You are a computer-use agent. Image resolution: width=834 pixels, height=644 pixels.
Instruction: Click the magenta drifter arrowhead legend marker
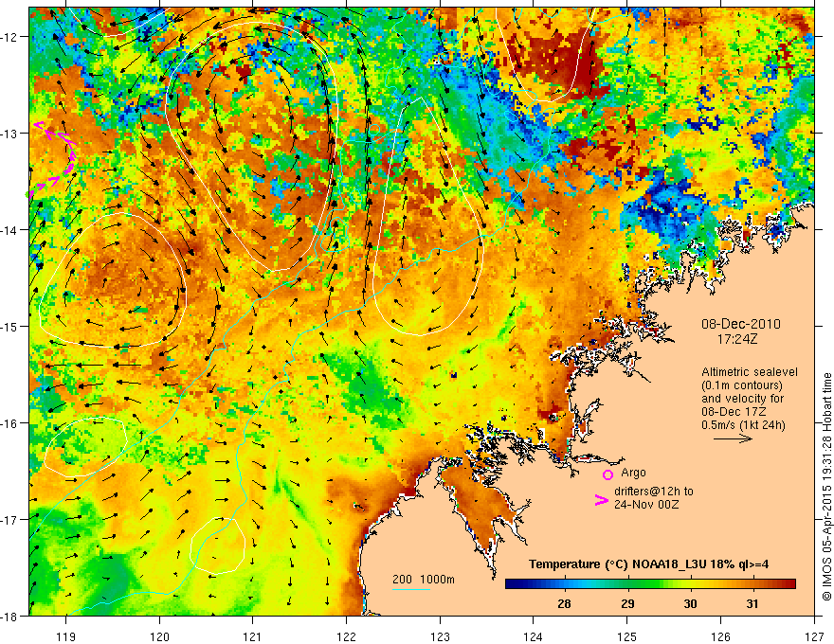pos(602,500)
